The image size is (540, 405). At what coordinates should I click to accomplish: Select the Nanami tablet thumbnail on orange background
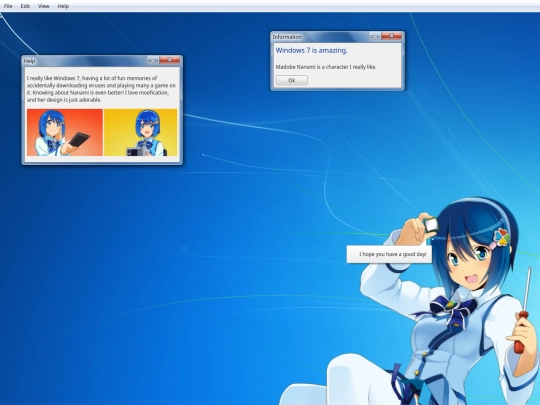tap(65, 133)
